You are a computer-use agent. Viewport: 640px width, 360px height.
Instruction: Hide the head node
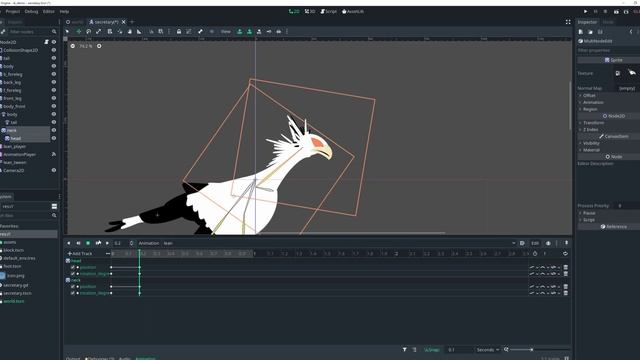coord(53,138)
